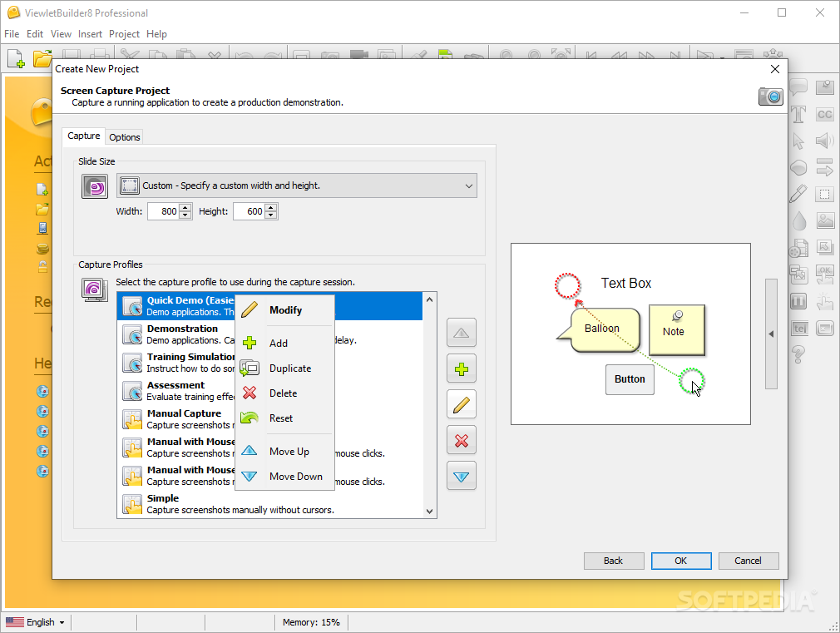Choose Delete from the context menu
Viewport: 840px width, 633px height.
[x=285, y=393]
